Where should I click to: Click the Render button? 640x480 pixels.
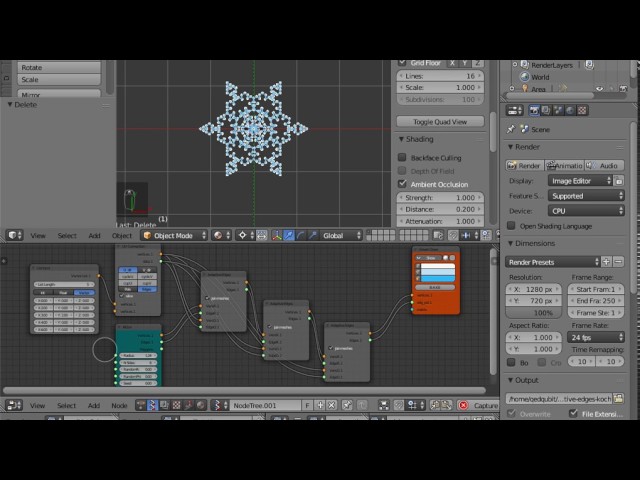[524, 165]
